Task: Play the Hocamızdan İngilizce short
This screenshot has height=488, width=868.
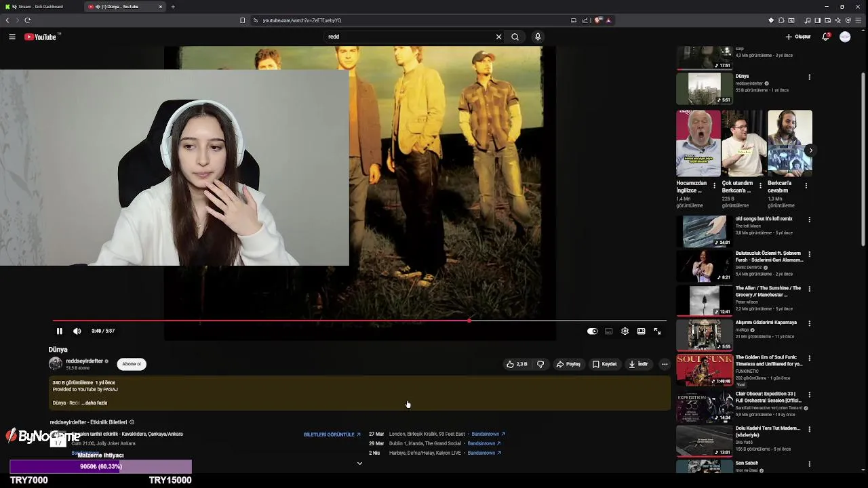Action: (698, 143)
